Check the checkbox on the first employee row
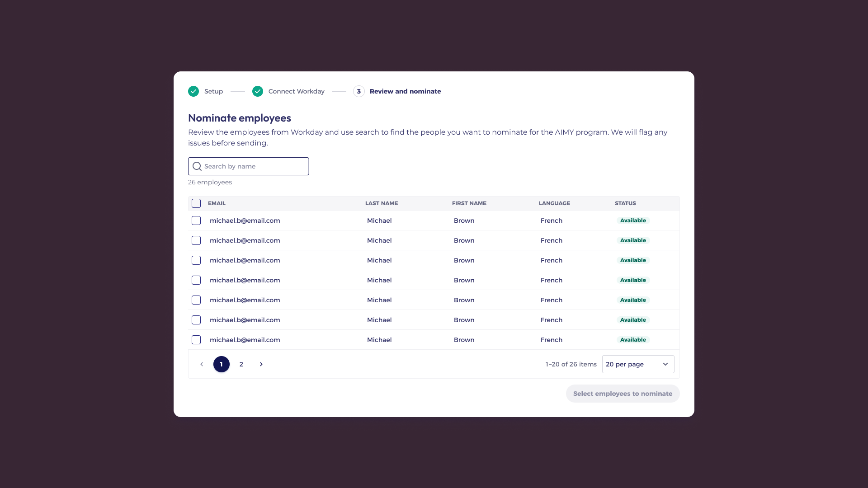This screenshot has width=868, height=488. (x=196, y=221)
